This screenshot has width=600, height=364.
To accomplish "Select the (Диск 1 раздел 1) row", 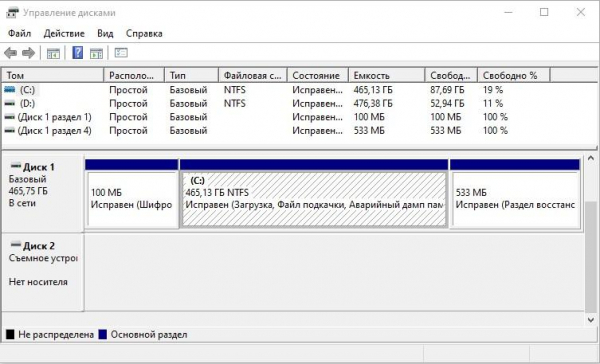I will pos(276,117).
